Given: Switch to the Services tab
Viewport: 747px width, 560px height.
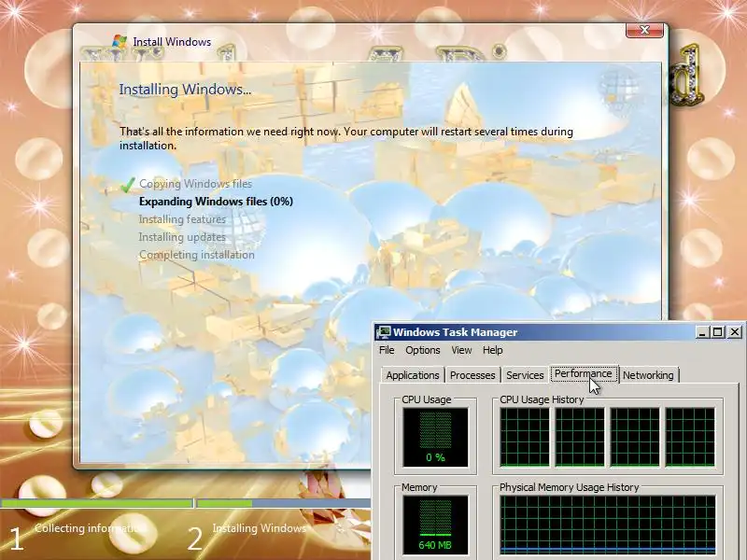Looking at the screenshot, I should pos(525,375).
